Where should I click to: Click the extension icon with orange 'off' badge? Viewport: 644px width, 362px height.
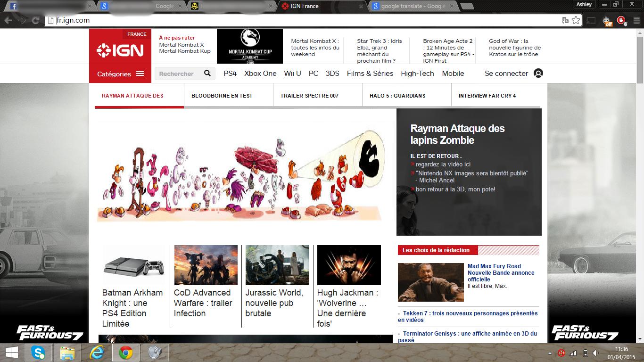(x=607, y=21)
